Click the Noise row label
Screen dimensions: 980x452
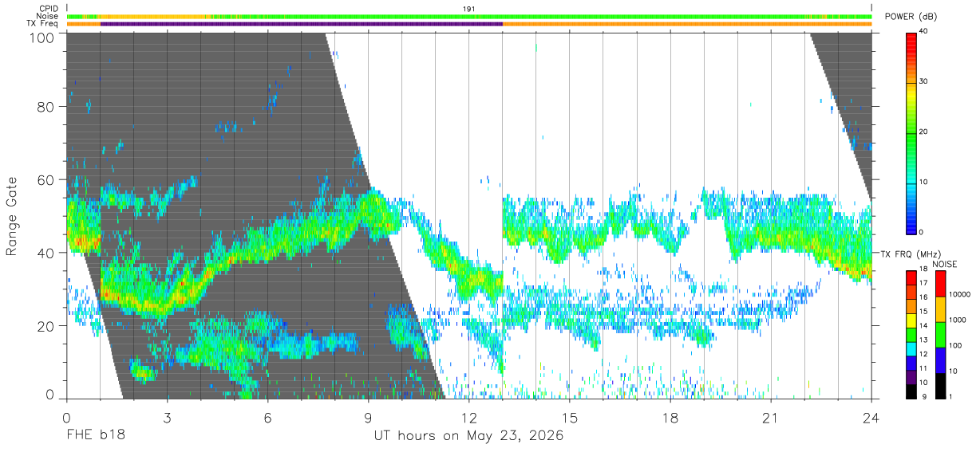48,16
